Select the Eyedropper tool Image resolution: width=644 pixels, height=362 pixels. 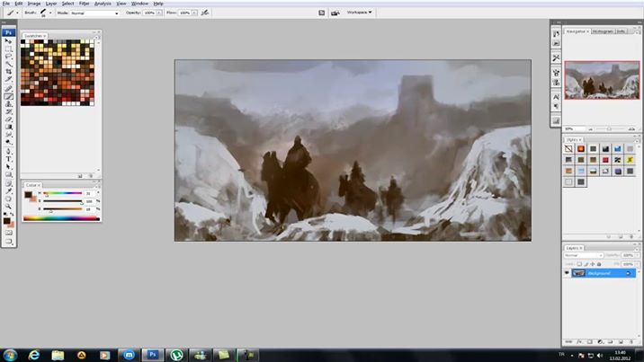9,191
